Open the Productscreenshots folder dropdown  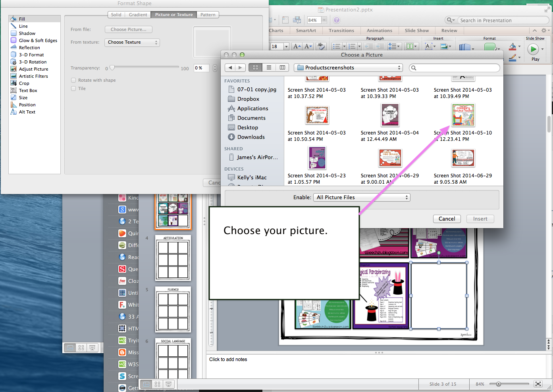(x=348, y=68)
